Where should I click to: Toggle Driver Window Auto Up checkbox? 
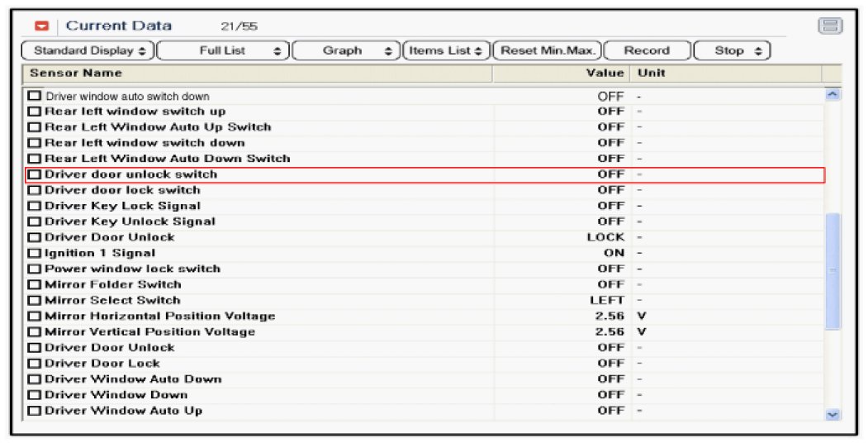pyautogui.click(x=34, y=411)
